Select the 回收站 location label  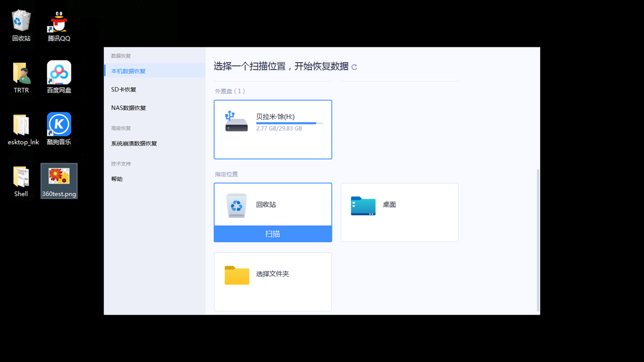point(266,205)
